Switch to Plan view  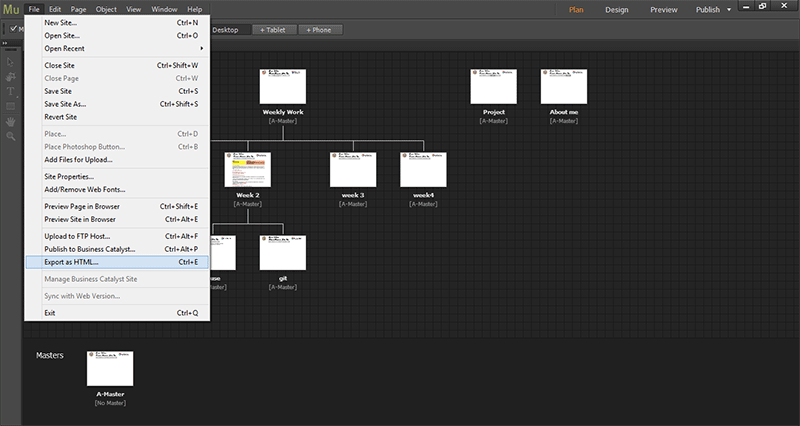tap(576, 10)
